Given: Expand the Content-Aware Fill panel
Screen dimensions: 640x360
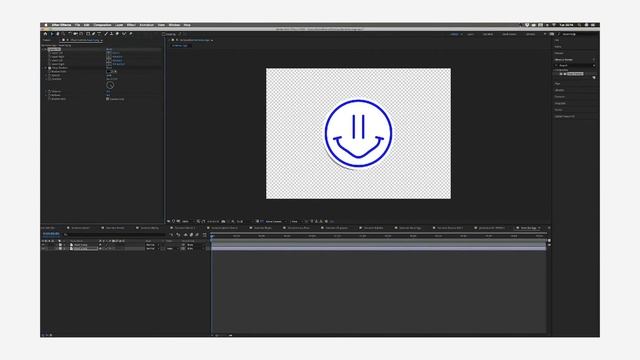Looking at the screenshot, I should click(564, 116).
